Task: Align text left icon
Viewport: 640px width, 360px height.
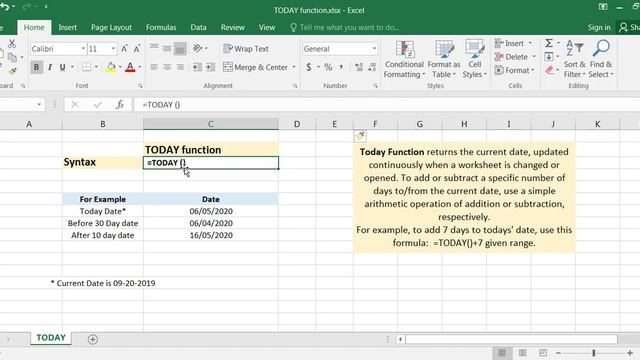Action: tap(154, 67)
